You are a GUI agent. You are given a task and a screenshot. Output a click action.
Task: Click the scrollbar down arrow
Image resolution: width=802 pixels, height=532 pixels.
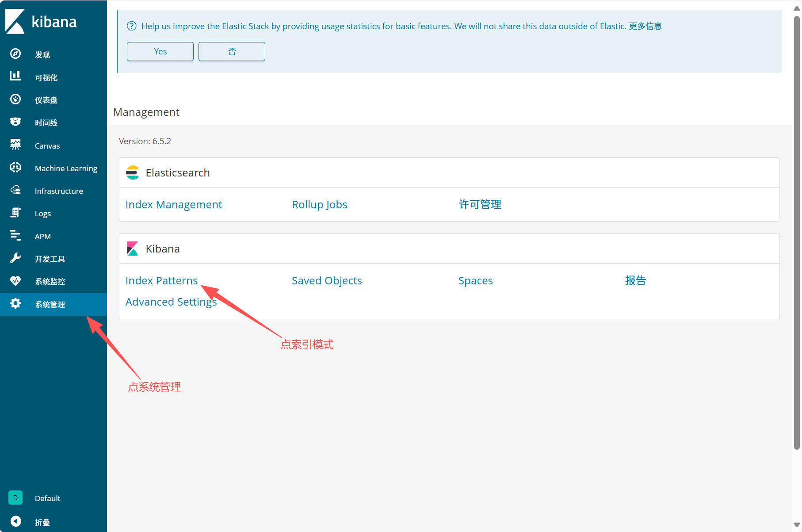797,524
